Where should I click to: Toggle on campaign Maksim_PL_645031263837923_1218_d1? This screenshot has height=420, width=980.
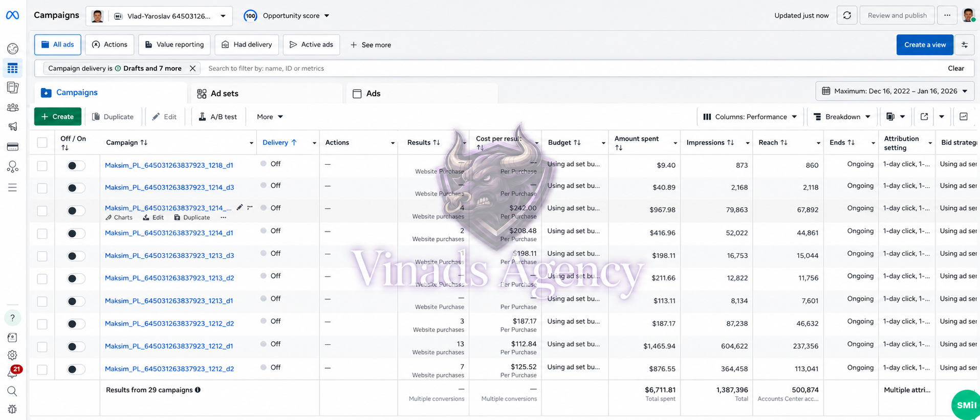coord(76,166)
